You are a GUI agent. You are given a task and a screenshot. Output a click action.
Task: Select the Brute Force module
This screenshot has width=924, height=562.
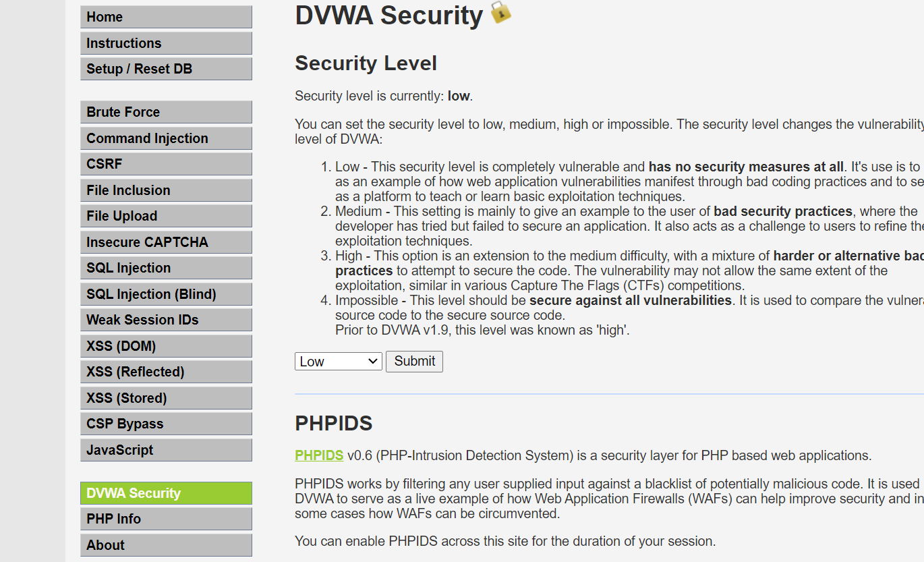[166, 112]
